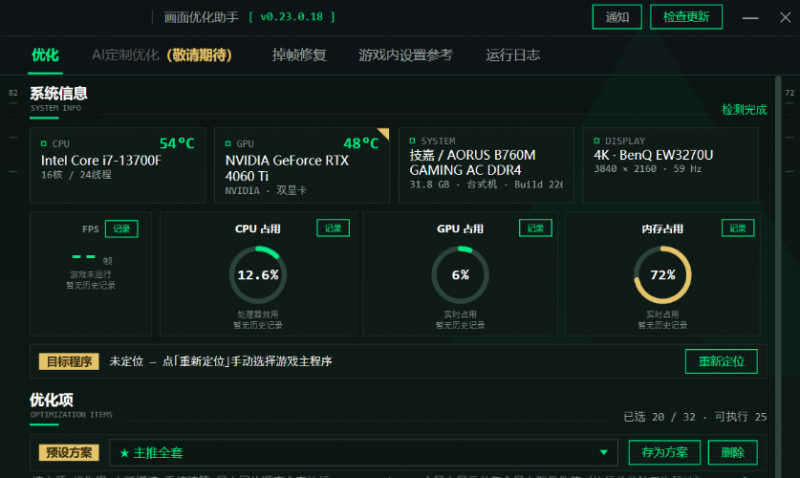Click the 16核 / 24线程 text
Viewport: 800px width, 478px height.
tap(76, 175)
